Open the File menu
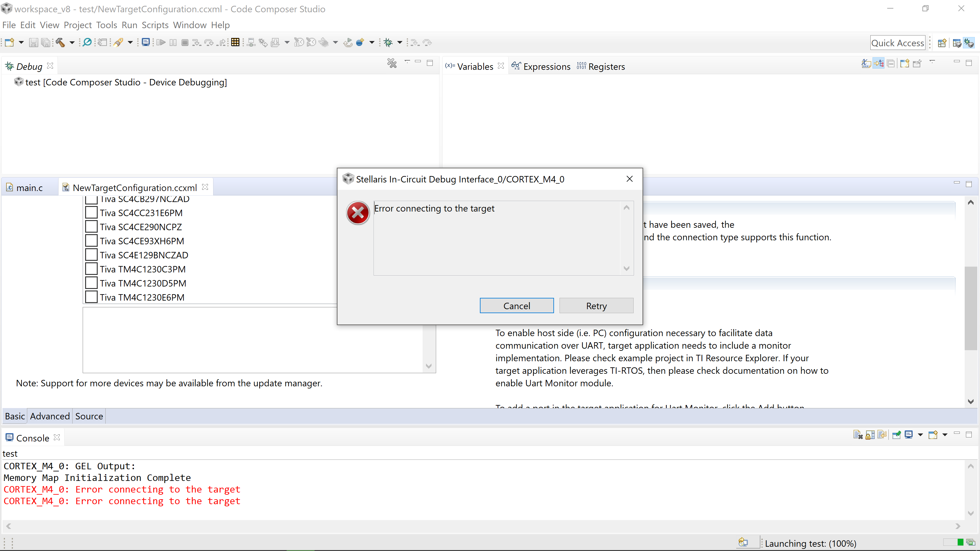This screenshot has width=980, height=551. pos(9,25)
